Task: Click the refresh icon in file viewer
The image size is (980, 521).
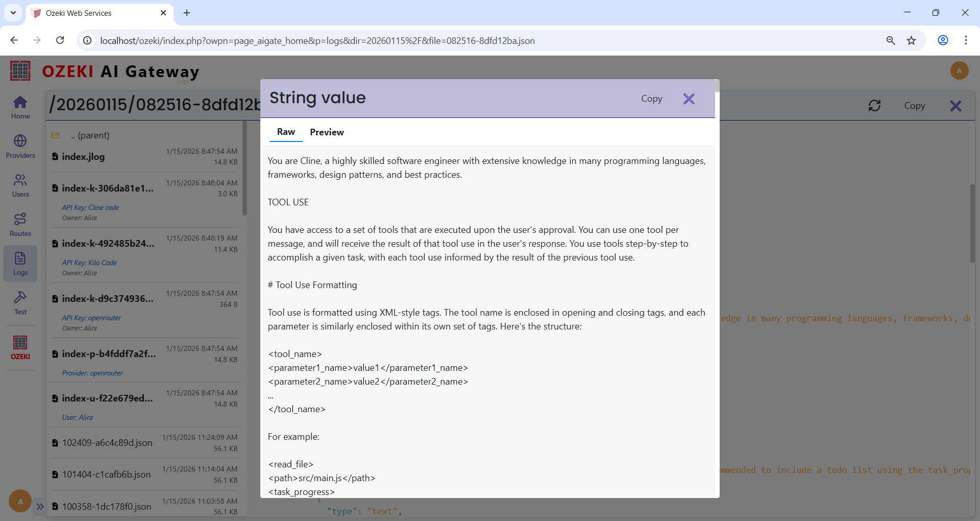Action: pos(874,106)
